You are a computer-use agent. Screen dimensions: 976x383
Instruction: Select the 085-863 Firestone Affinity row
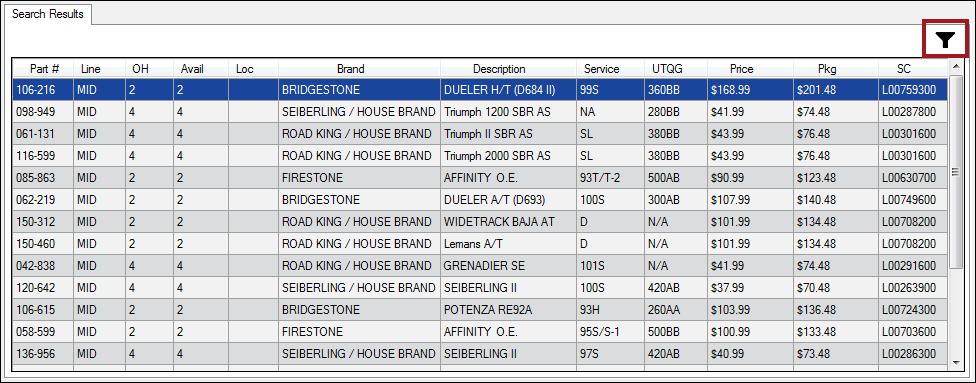click(480, 178)
